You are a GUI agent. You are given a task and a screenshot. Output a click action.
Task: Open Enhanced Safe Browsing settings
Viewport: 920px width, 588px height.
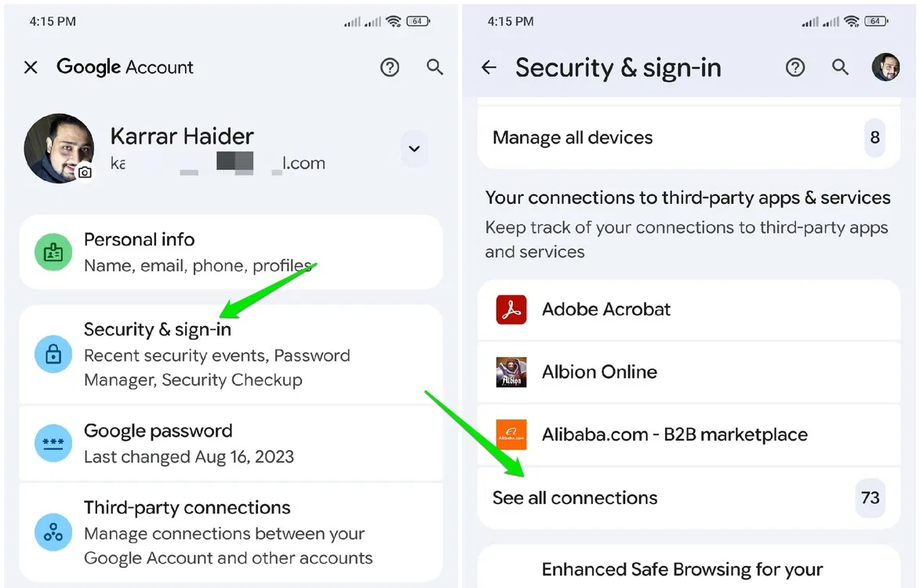pyautogui.click(x=682, y=568)
